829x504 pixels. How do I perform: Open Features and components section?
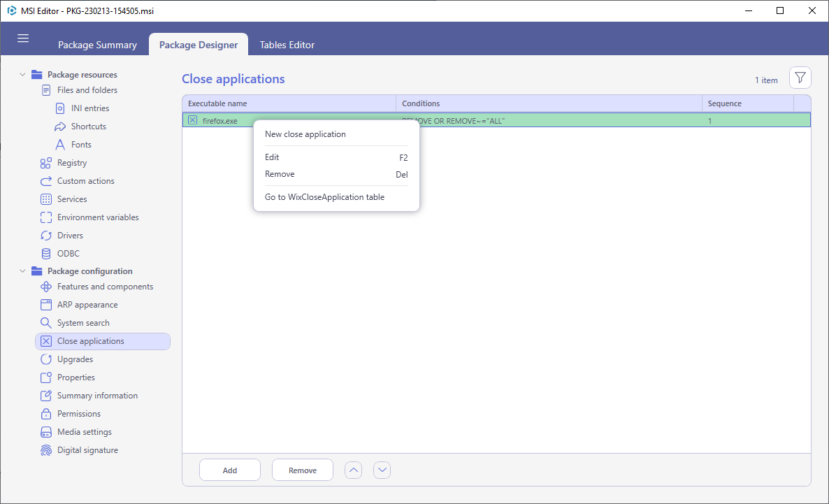pyautogui.click(x=106, y=287)
